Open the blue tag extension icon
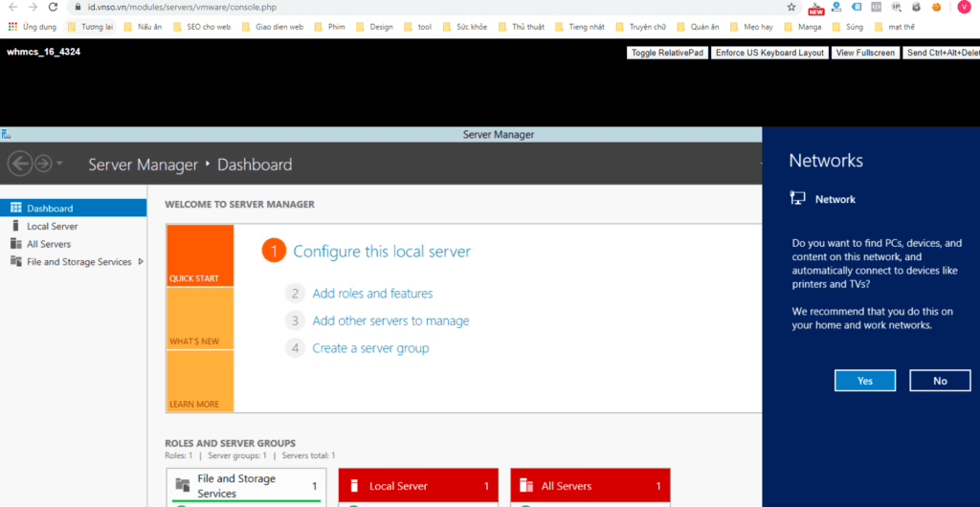Image resolution: width=980 pixels, height=507 pixels. click(x=857, y=8)
